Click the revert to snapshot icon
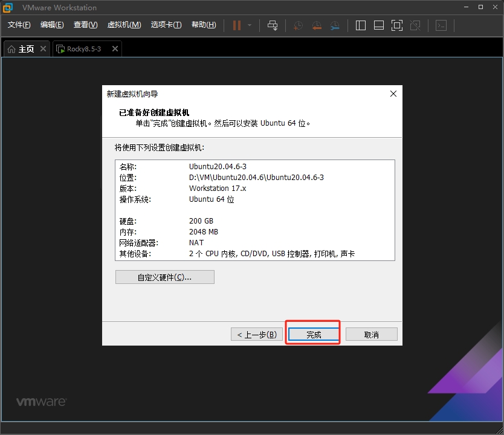Image resolution: width=504 pixels, height=435 pixels. [317, 25]
